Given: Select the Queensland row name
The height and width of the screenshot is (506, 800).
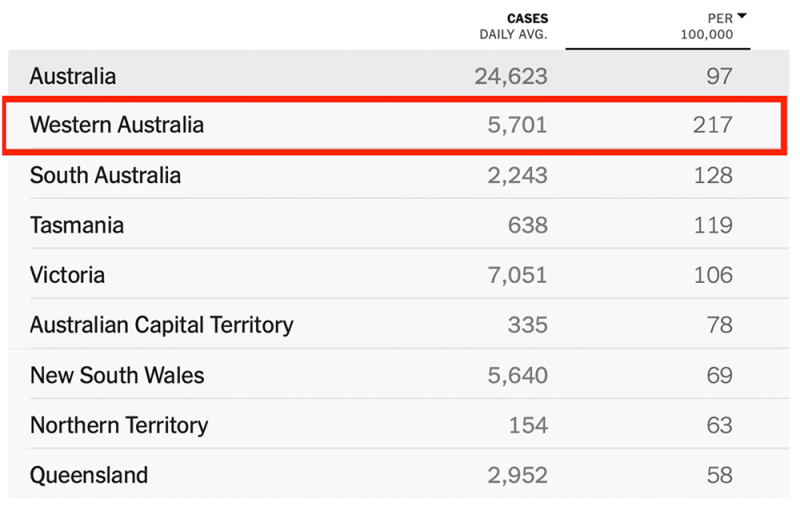Looking at the screenshot, I should pyautogui.click(x=89, y=475).
